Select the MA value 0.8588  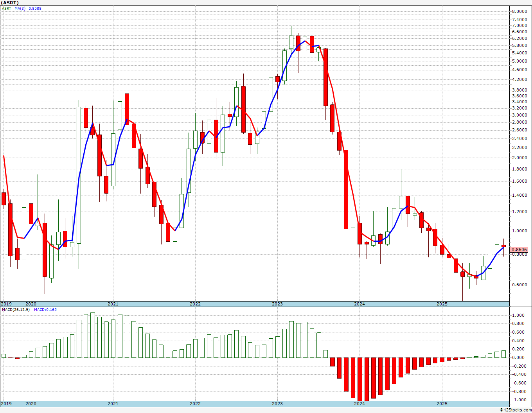(x=35, y=8)
